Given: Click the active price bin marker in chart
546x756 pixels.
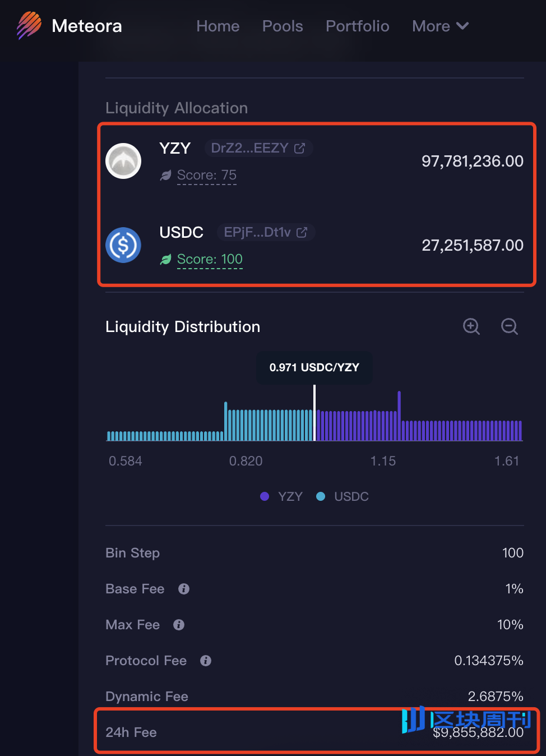Looking at the screenshot, I should [314, 413].
